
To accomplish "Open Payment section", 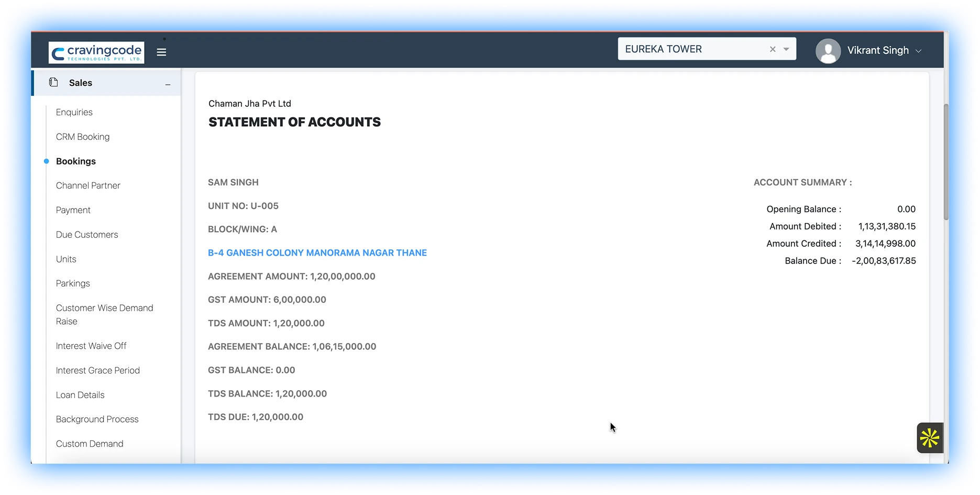I will [73, 210].
